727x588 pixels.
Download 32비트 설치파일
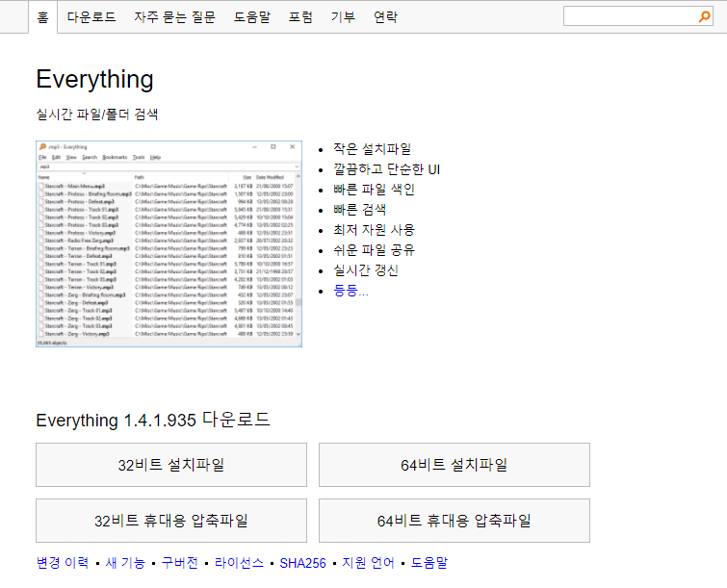pos(171,465)
